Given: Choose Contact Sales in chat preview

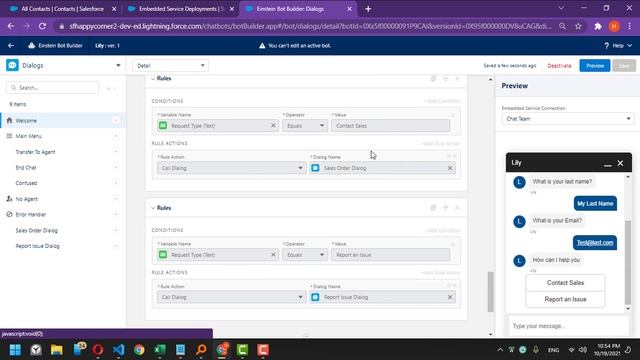Looking at the screenshot, I should tap(565, 282).
